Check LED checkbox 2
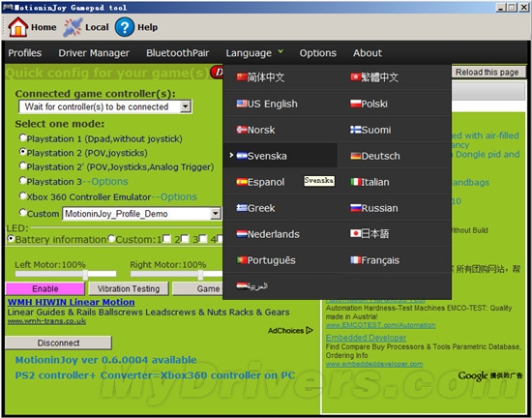Screen dimensions: 532x418 (185, 239)
